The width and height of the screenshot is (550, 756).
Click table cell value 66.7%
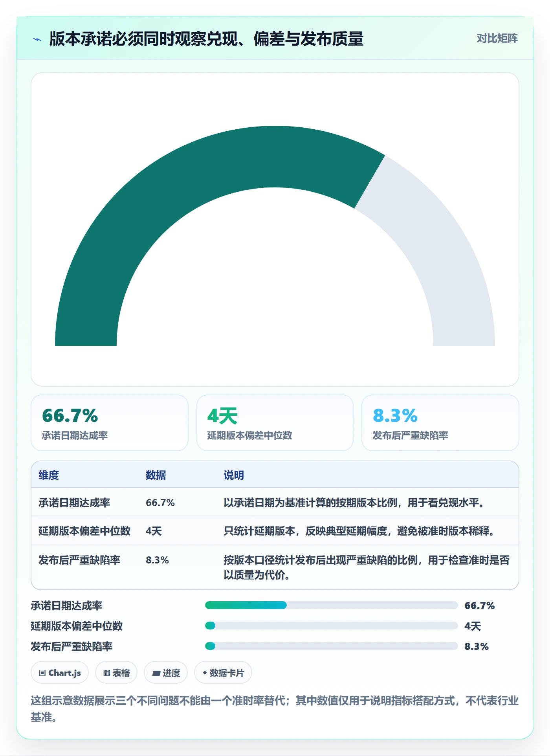160,503
